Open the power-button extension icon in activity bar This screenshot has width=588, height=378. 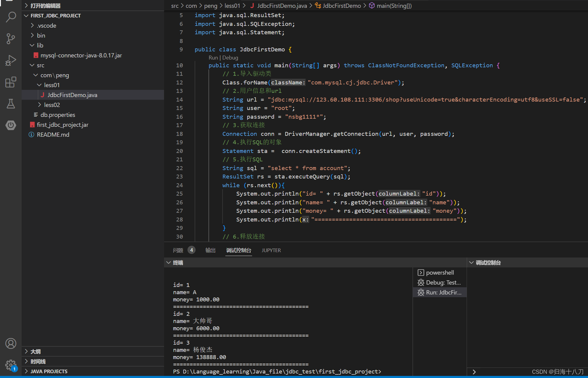(11, 125)
